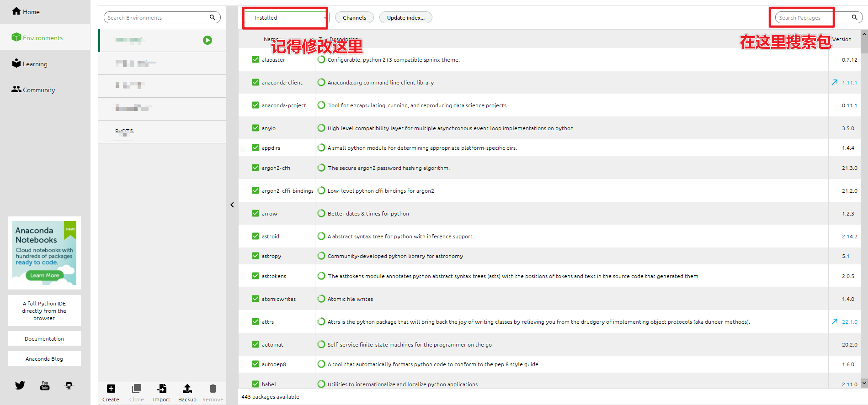Screen dimensions: 868x405
Task: Click the upgrade arrow beside anaconda-client version
Action: click(x=834, y=83)
